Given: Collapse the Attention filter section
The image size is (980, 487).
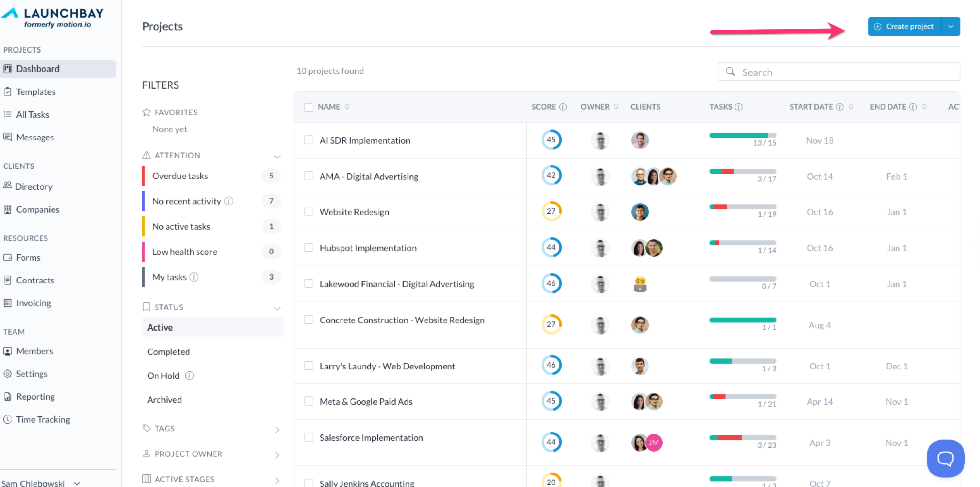Looking at the screenshot, I should tap(277, 156).
